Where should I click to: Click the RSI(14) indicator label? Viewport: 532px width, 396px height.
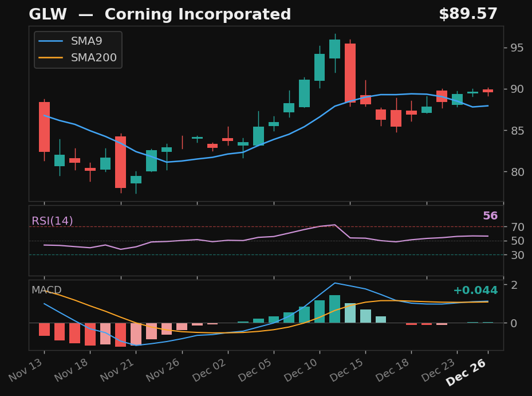[52, 221]
